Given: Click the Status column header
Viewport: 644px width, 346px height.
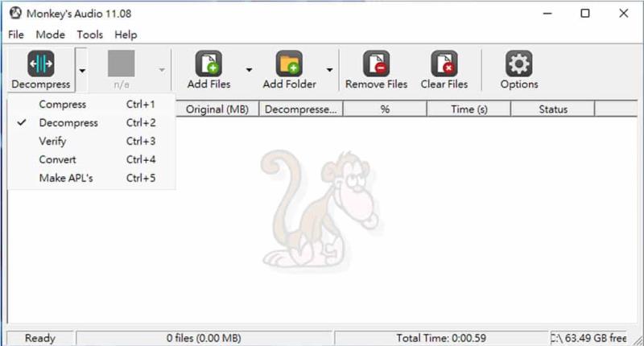Looking at the screenshot, I should click(x=553, y=109).
